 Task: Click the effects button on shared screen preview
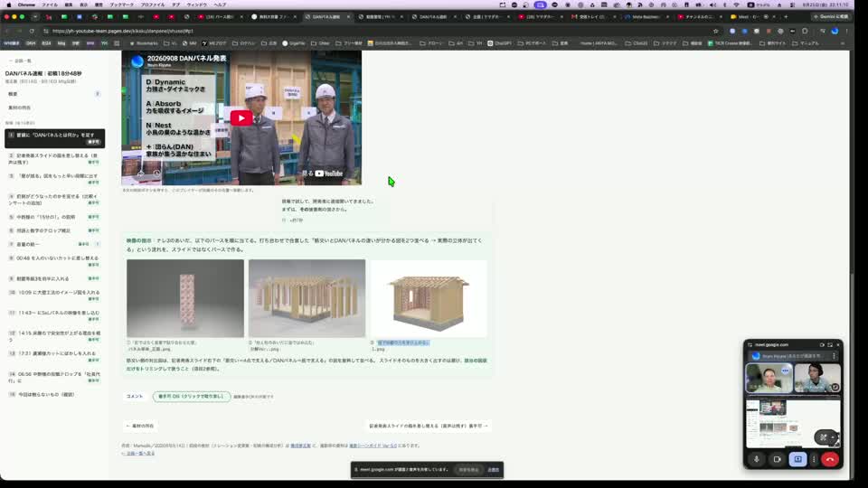pos(823,437)
